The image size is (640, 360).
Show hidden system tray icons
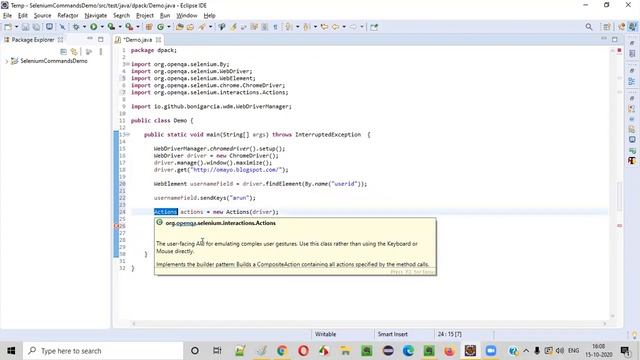(x=526, y=351)
